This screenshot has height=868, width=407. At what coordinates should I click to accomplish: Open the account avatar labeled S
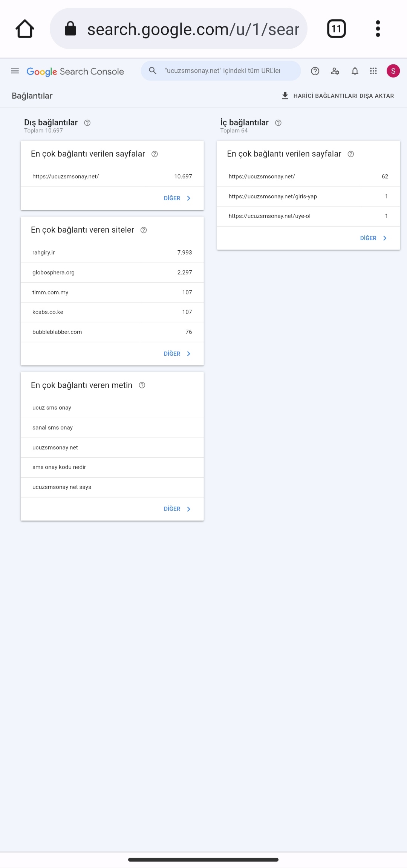(393, 71)
